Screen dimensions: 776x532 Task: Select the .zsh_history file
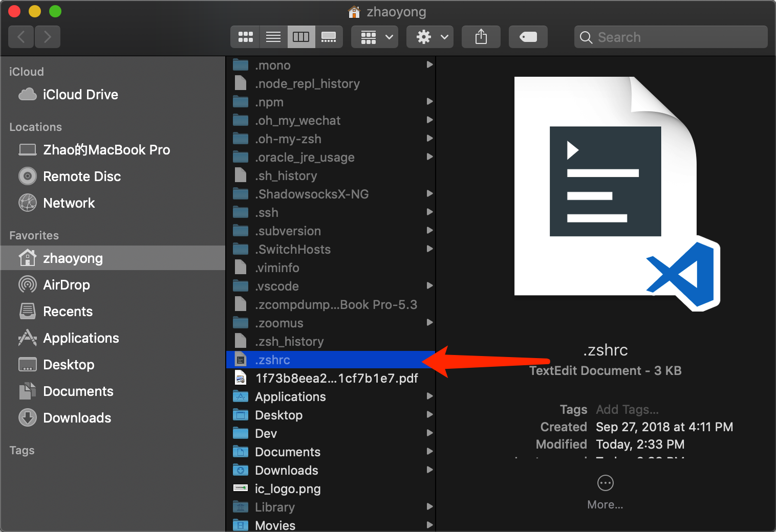(x=289, y=341)
